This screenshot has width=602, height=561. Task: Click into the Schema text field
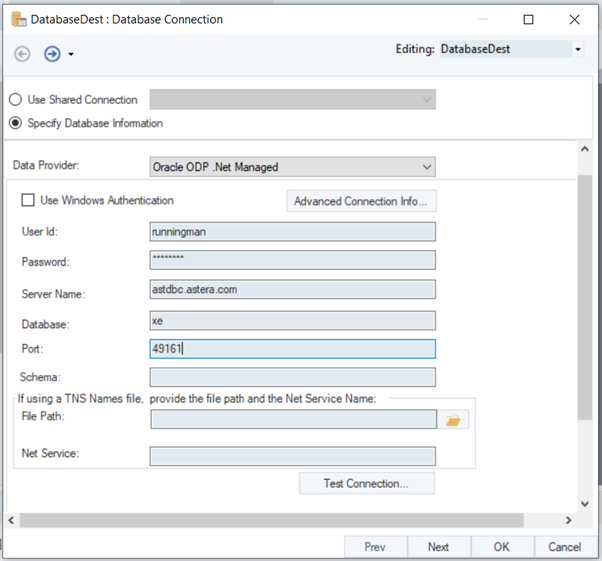click(x=292, y=377)
